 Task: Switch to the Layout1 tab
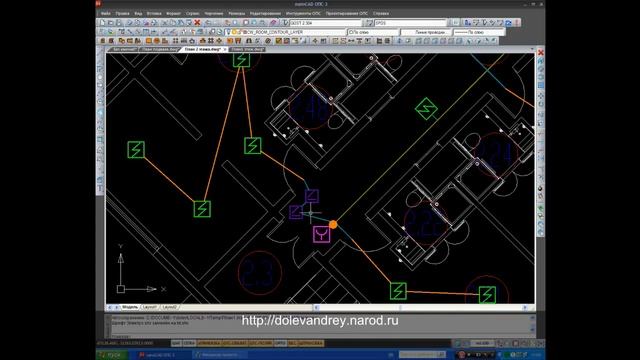(x=150, y=307)
